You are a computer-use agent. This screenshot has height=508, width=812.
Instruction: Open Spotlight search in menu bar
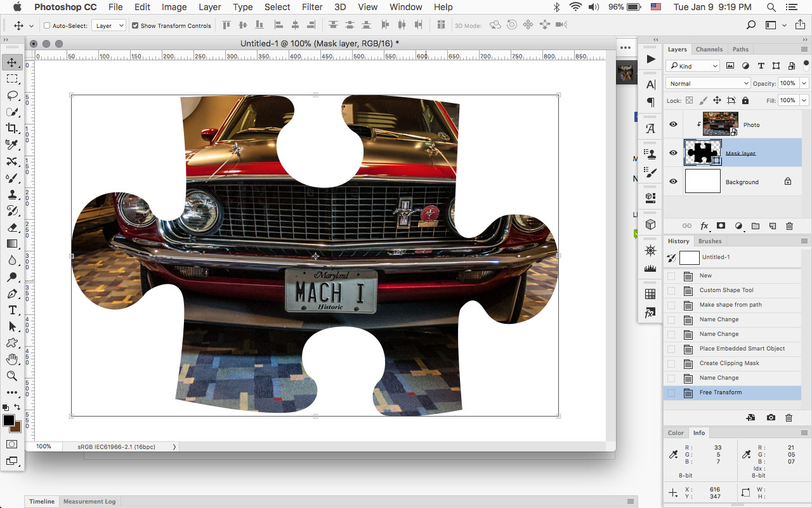coord(771,7)
